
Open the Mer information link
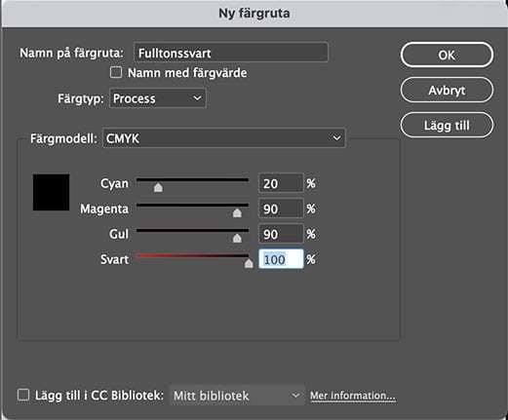353,396
